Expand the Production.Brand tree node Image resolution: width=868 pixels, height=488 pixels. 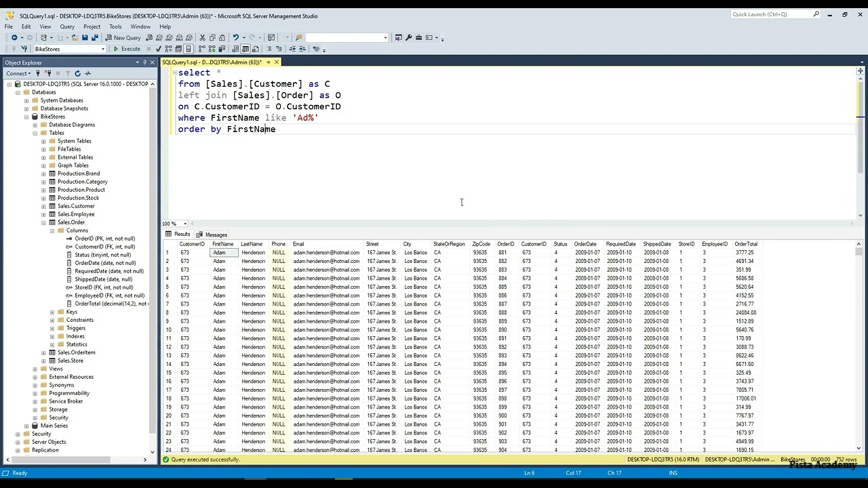43,174
